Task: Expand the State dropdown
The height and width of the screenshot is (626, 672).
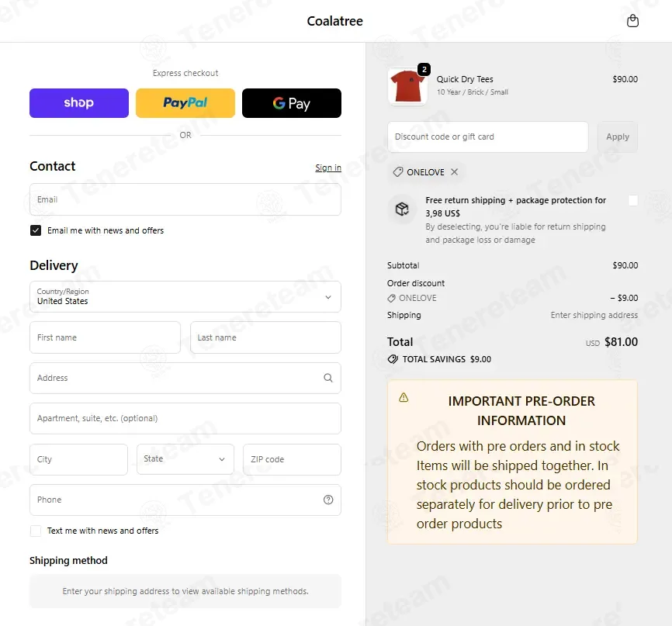Action: pos(185,459)
